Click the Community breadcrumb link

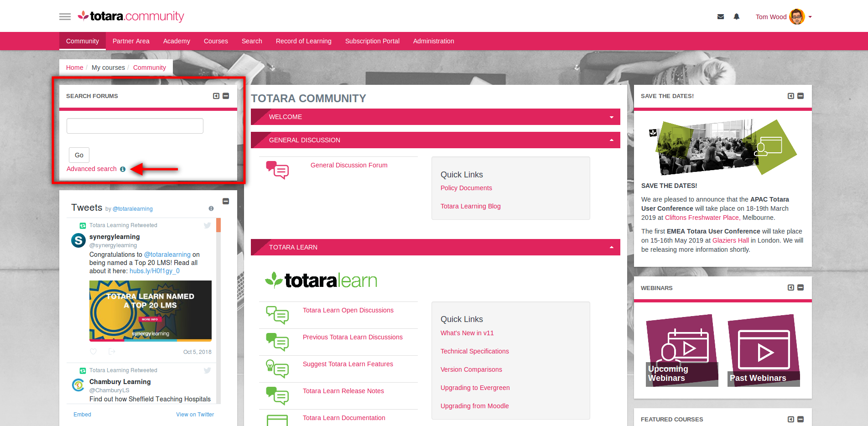click(x=150, y=68)
